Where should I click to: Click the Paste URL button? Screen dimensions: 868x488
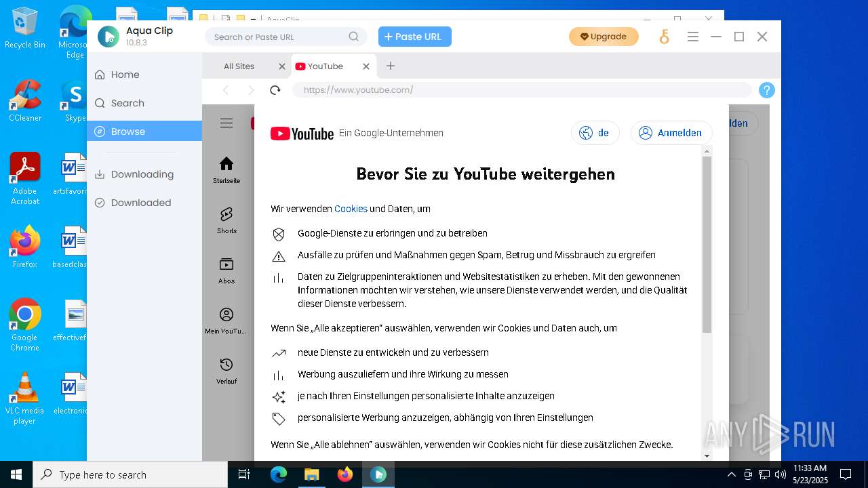coord(415,37)
